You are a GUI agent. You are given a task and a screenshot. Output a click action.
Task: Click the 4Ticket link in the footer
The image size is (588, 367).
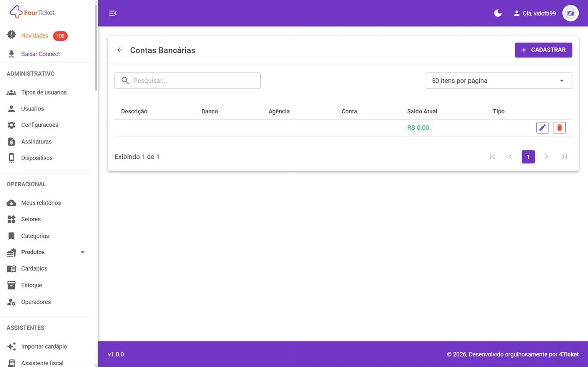(x=569, y=354)
